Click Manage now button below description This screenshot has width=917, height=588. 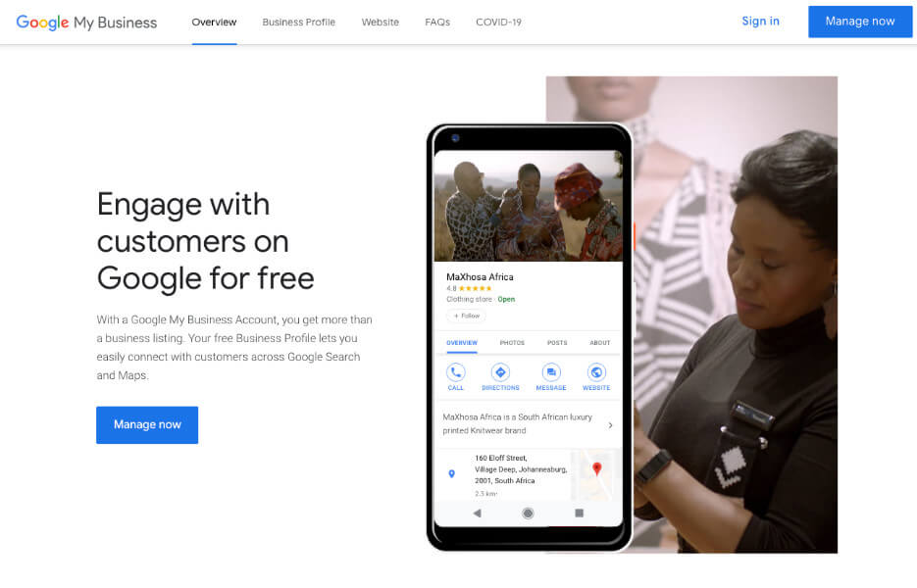147,425
